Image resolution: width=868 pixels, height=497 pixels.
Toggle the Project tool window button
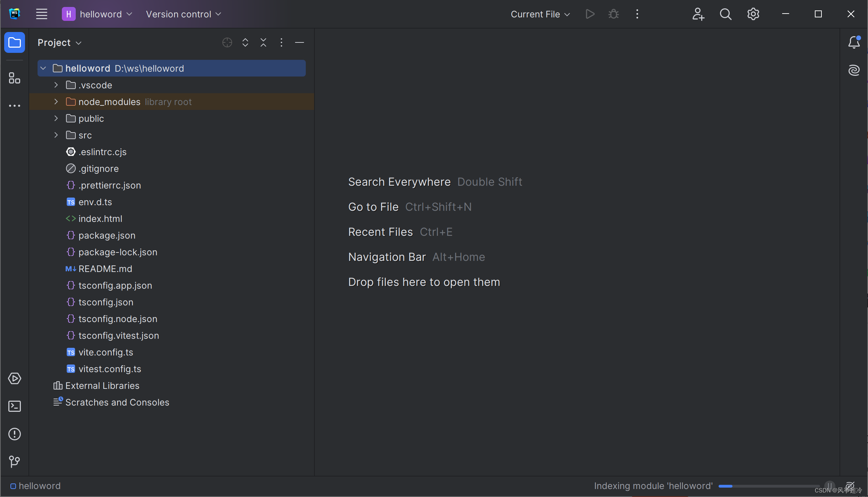click(14, 42)
